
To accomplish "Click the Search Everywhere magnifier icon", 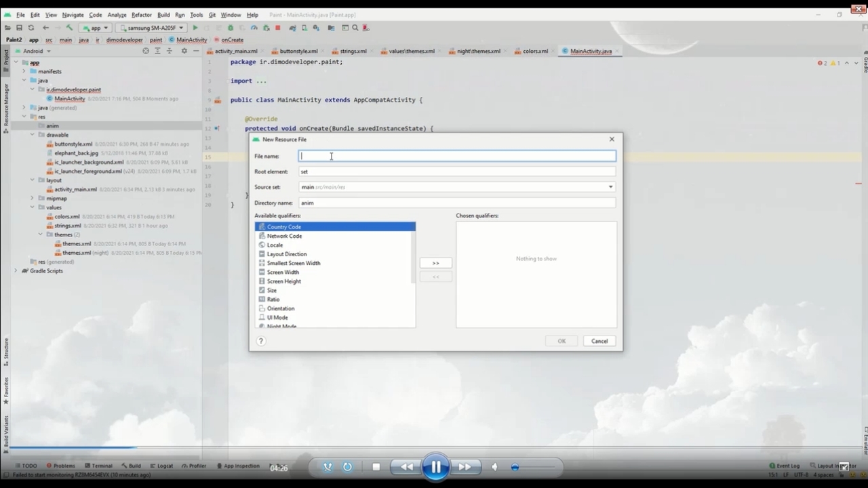I will (355, 28).
